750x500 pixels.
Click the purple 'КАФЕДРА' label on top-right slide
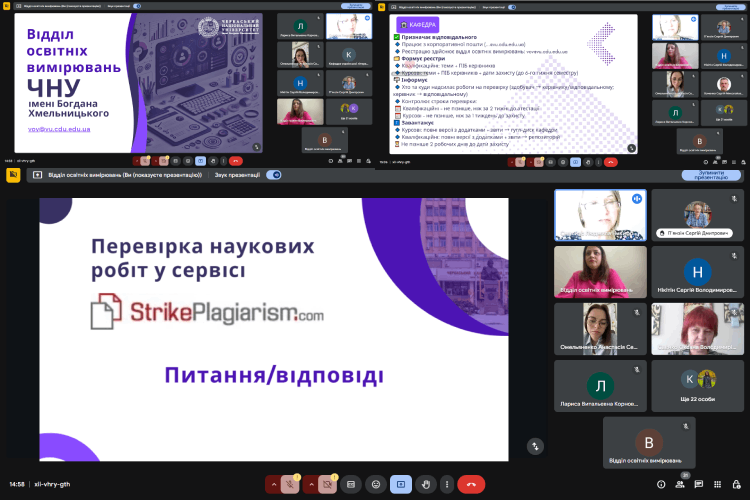pos(418,25)
